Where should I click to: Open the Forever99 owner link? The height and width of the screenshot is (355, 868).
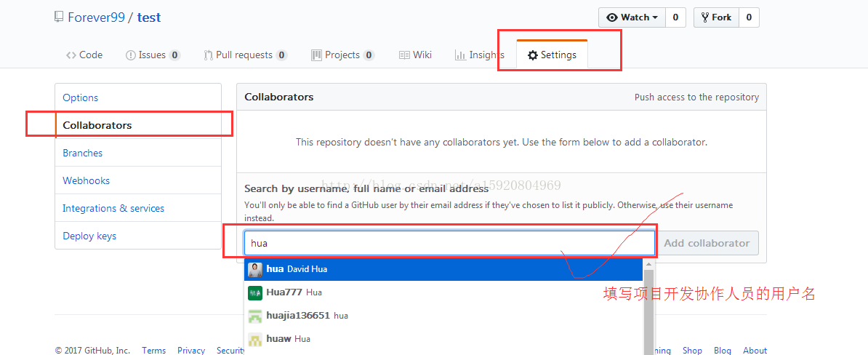point(96,17)
